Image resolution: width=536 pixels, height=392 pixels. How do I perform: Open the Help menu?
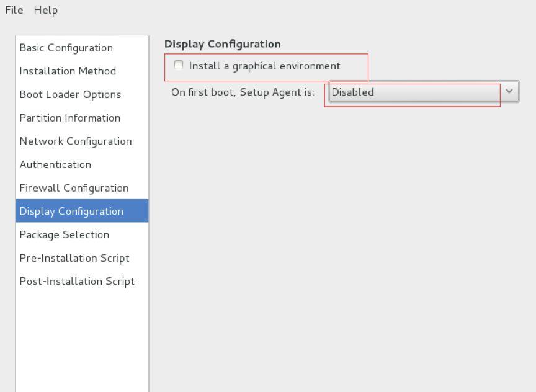[x=45, y=10]
